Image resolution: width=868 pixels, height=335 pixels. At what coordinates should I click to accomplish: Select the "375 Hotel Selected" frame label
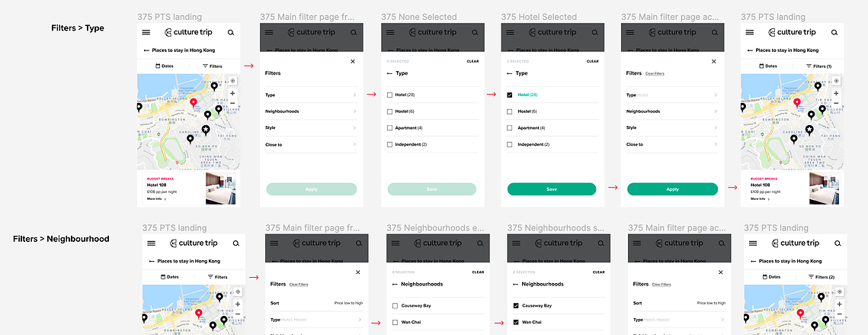point(540,18)
